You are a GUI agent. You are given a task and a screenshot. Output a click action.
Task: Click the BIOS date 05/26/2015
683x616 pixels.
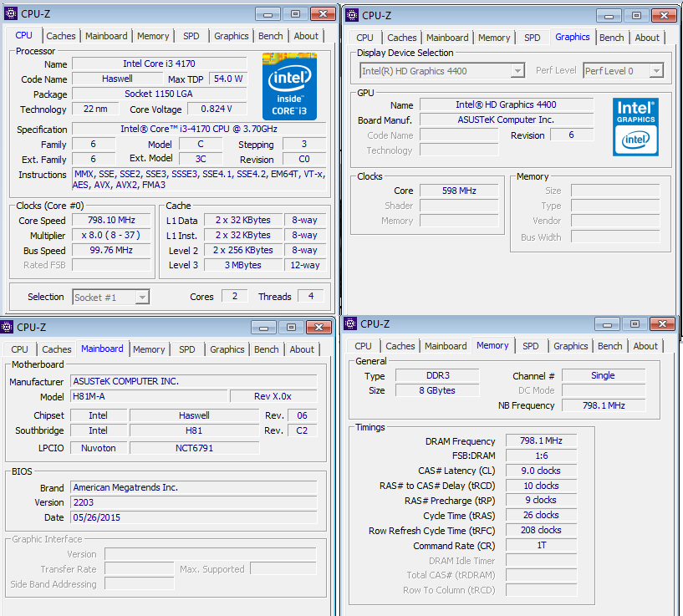(193, 517)
